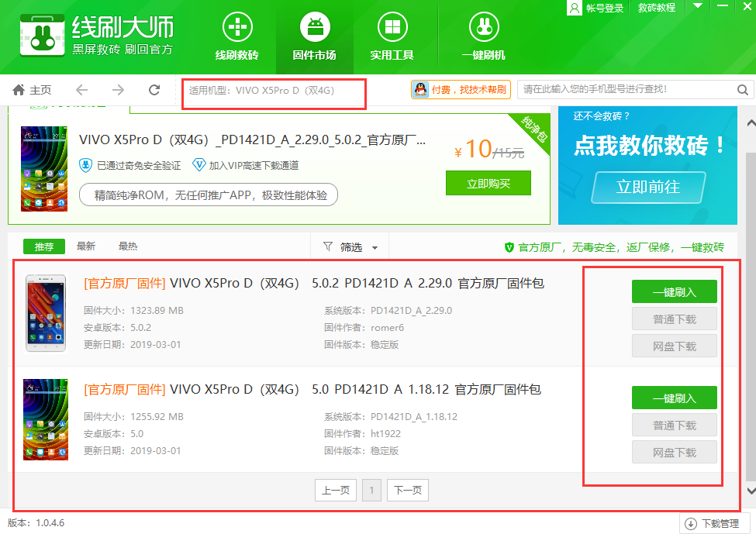Click 一键刷入 for the 1.18.12 firmware

(674, 398)
